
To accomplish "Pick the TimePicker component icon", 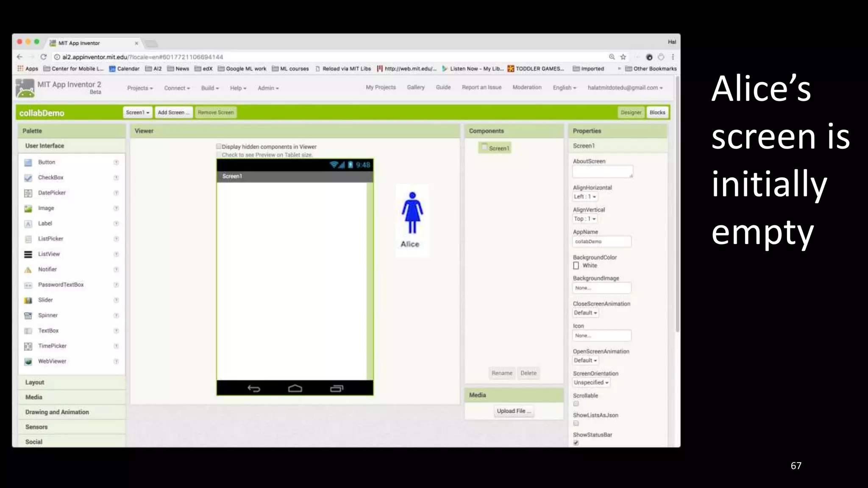I will tap(28, 346).
